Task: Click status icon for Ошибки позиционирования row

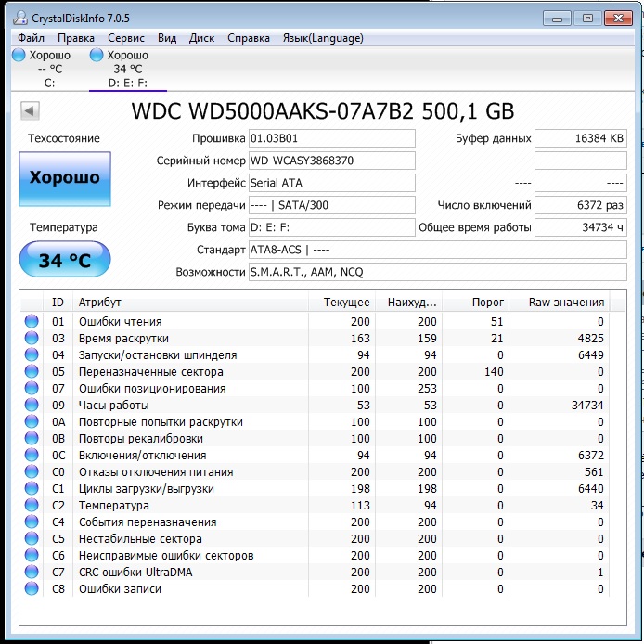Action: coord(32,388)
